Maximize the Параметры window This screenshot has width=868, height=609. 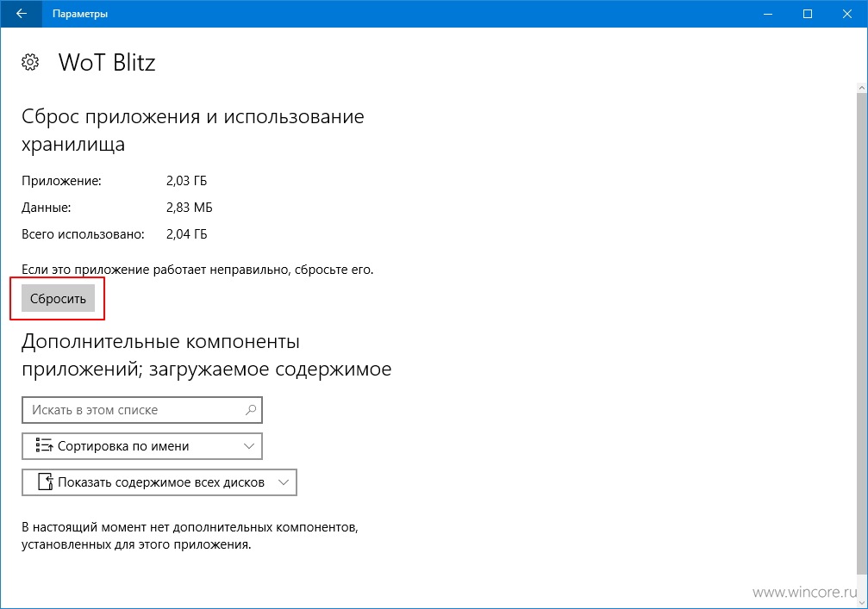808,14
